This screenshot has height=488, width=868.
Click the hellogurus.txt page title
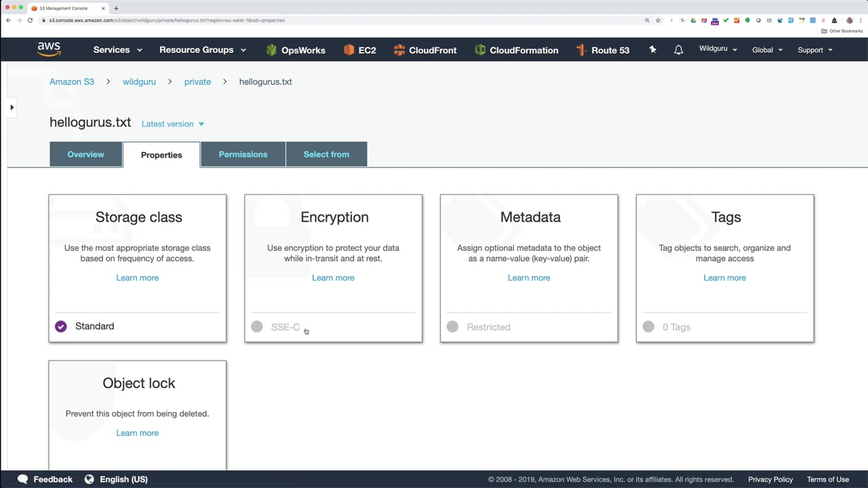pos(90,123)
